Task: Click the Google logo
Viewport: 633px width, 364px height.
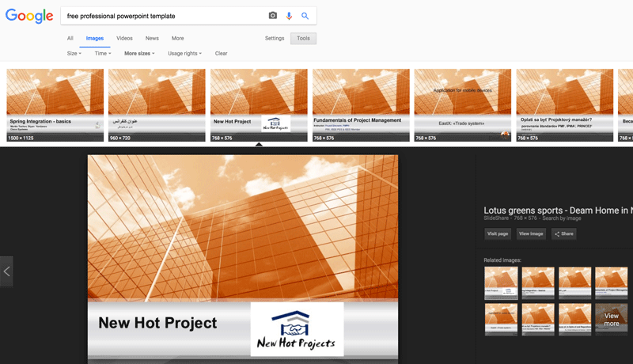Action: pyautogui.click(x=29, y=16)
